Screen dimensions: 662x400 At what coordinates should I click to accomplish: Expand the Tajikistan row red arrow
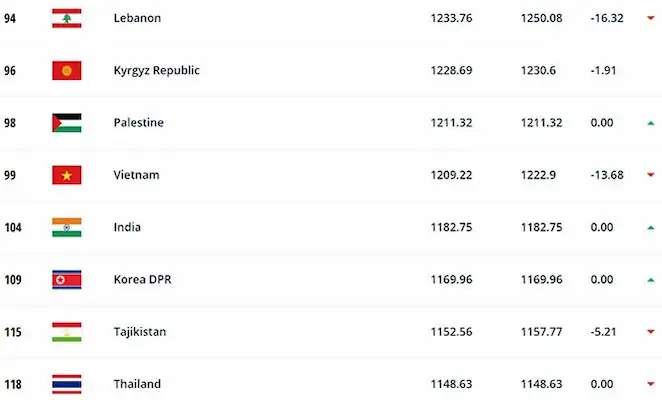(x=651, y=331)
